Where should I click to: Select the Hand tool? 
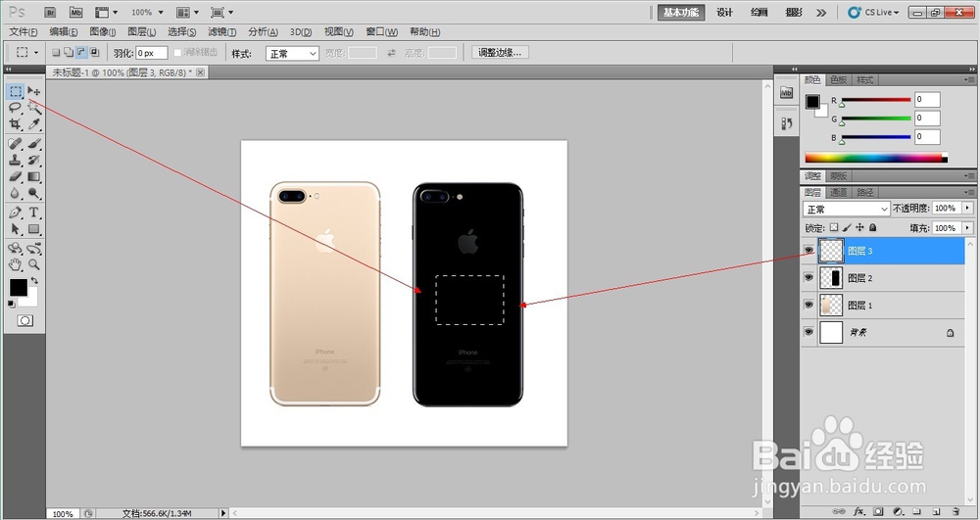tap(16, 264)
